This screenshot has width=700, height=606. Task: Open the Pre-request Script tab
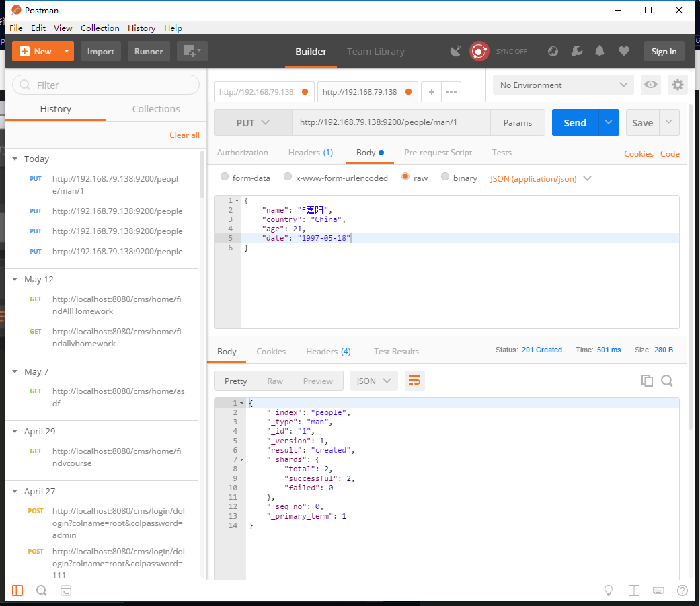click(438, 153)
